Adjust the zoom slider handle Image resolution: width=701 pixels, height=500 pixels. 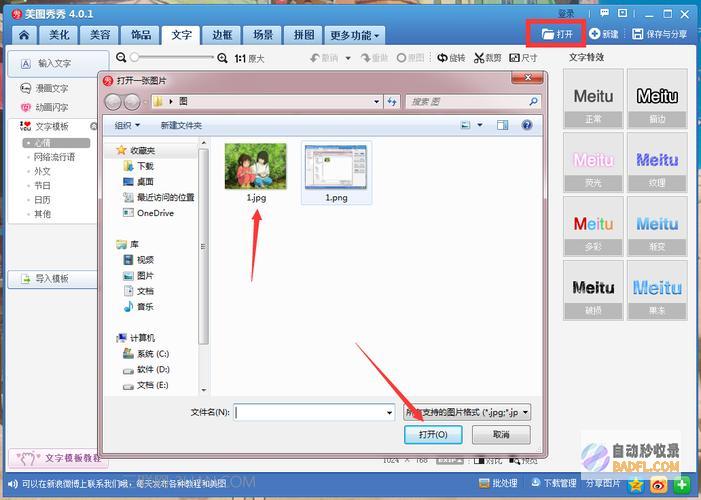(x=135, y=57)
